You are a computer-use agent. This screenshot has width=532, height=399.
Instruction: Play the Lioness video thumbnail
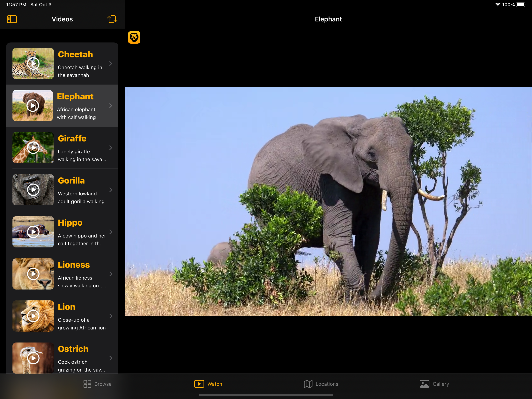click(x=33, y=274)
